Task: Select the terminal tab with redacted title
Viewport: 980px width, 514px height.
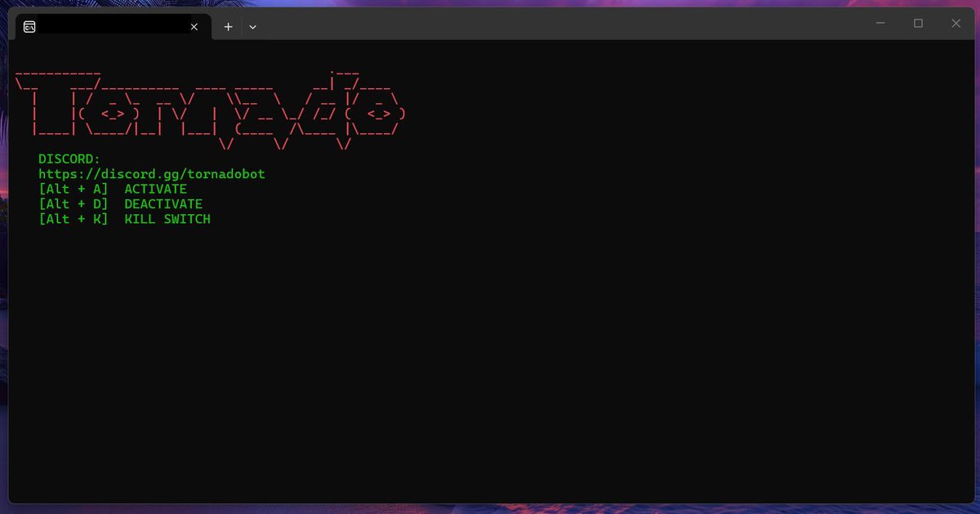Action: coord(113,27)
